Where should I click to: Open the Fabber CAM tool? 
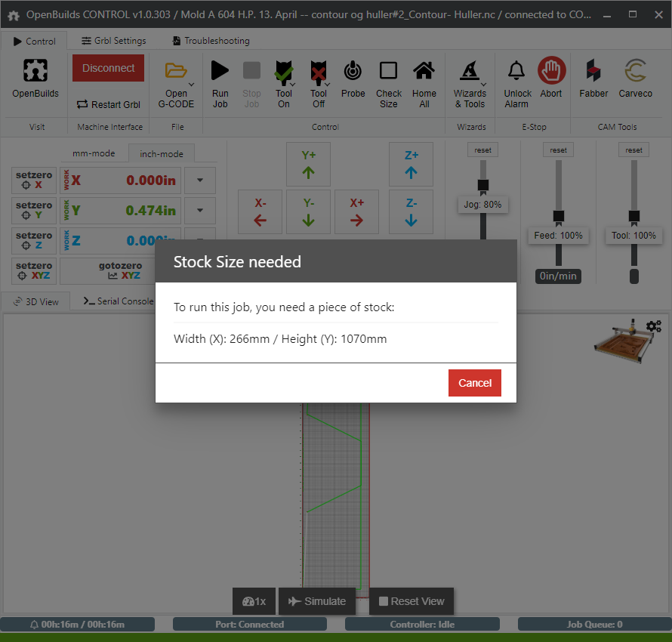pyautogui.click(x=593, y=71)
